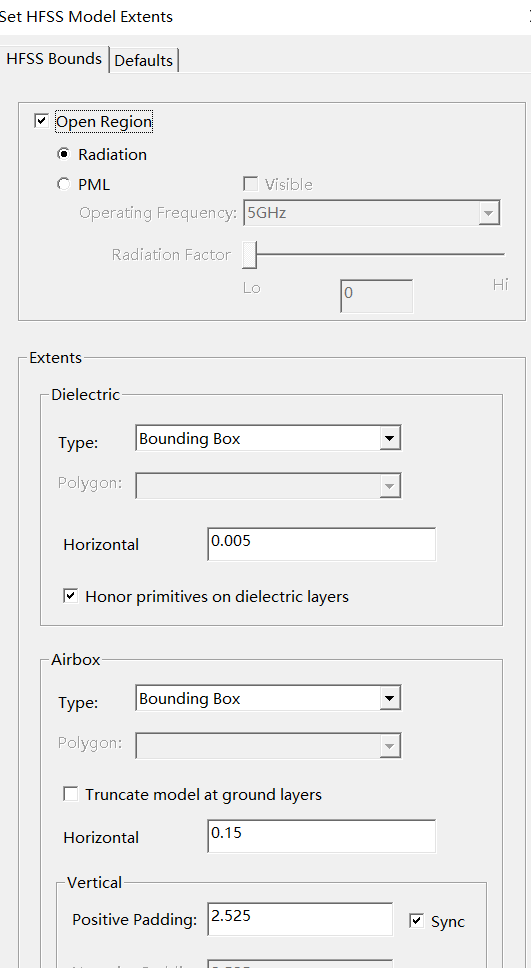This screenshot has height=968, width=531.
Task: Uncheck the Sync checkbox
Action: 417,921
